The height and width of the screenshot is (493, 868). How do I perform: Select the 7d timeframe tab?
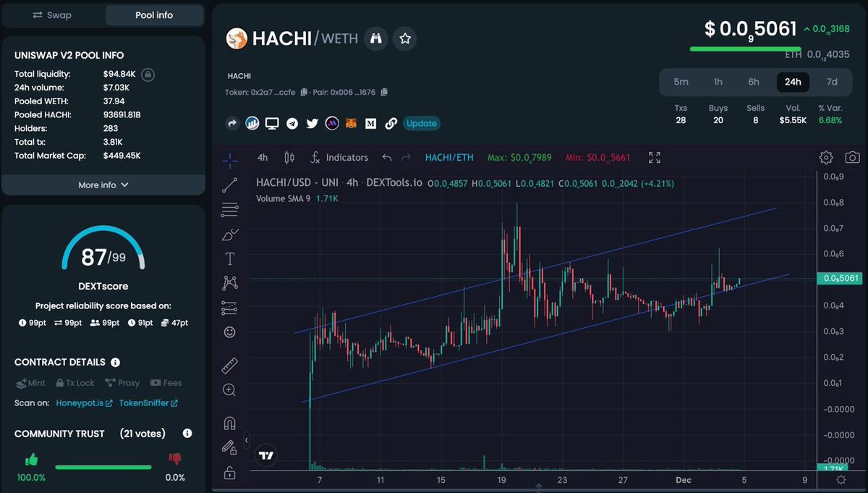[x=832, y=82]
